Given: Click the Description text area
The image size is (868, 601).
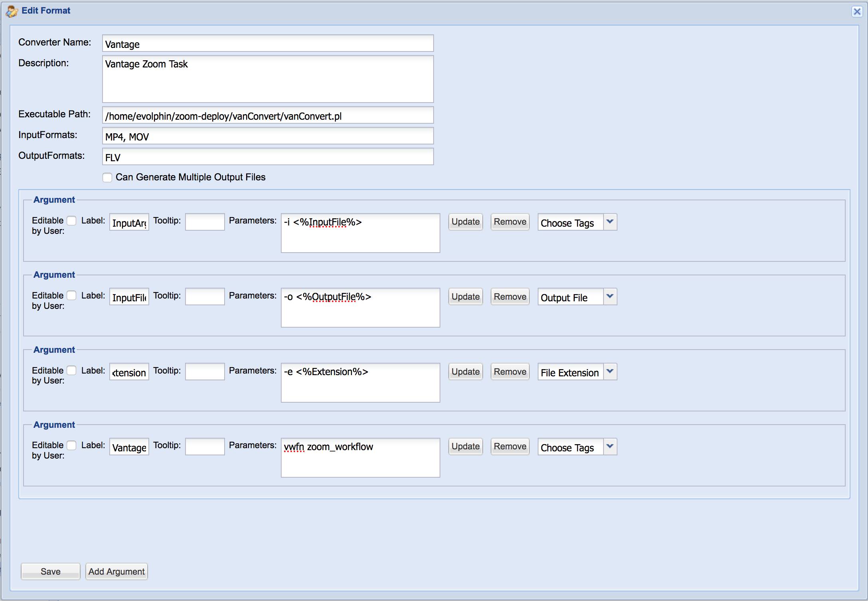Looking at the screenshot, I should coord(268,79).
